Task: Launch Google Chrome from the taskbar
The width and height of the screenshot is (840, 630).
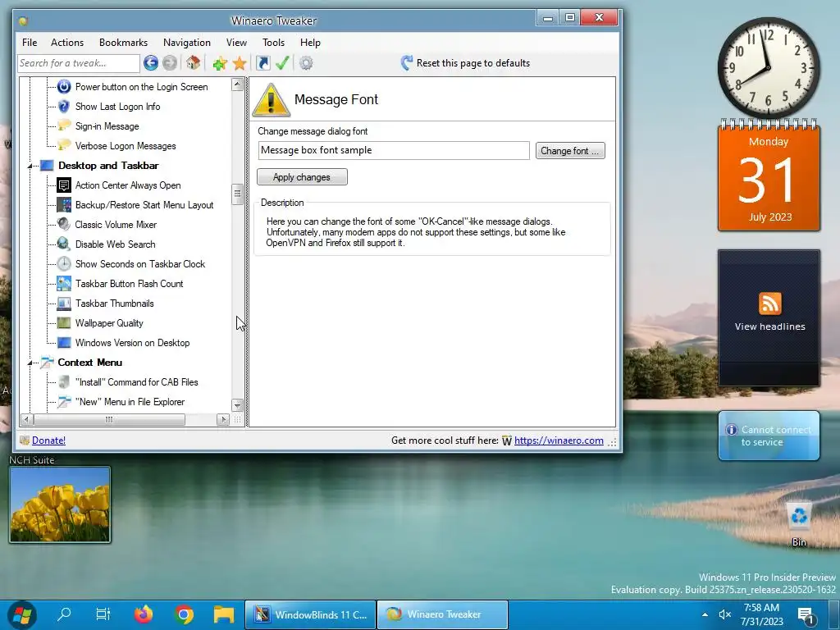Action: click(184, 614)
